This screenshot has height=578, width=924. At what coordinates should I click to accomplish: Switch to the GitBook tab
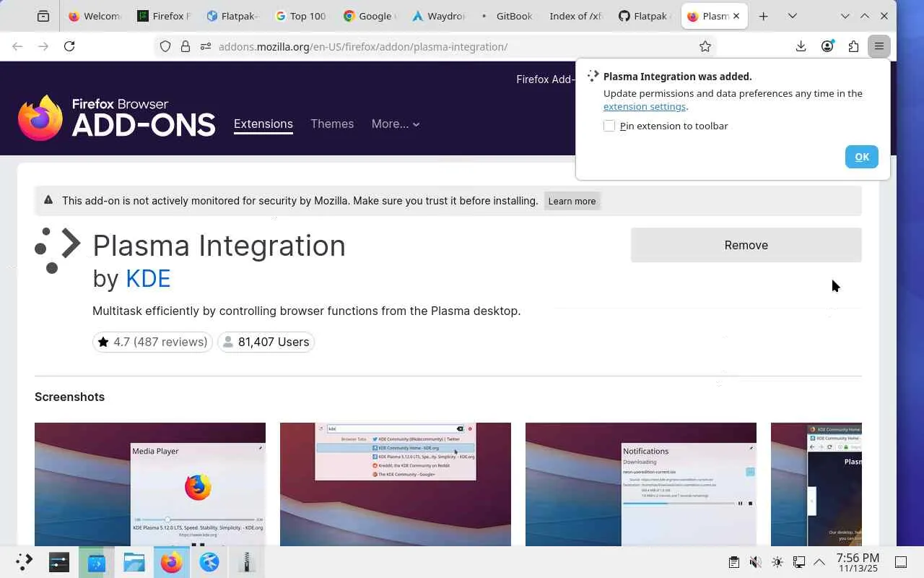coord(507,16)
